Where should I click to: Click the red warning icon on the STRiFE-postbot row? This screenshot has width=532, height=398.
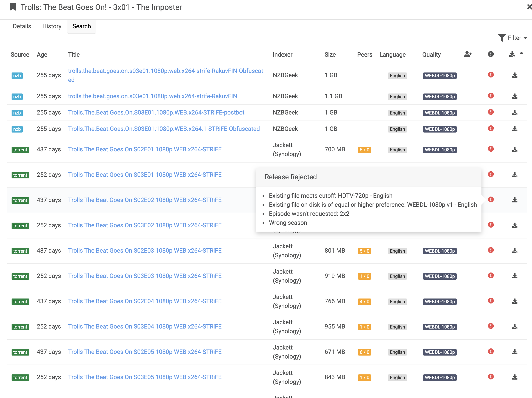tap(491, 112)
